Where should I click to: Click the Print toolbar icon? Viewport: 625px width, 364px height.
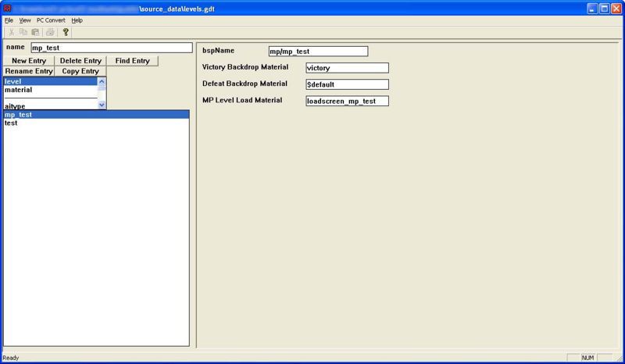coord(50,32)
